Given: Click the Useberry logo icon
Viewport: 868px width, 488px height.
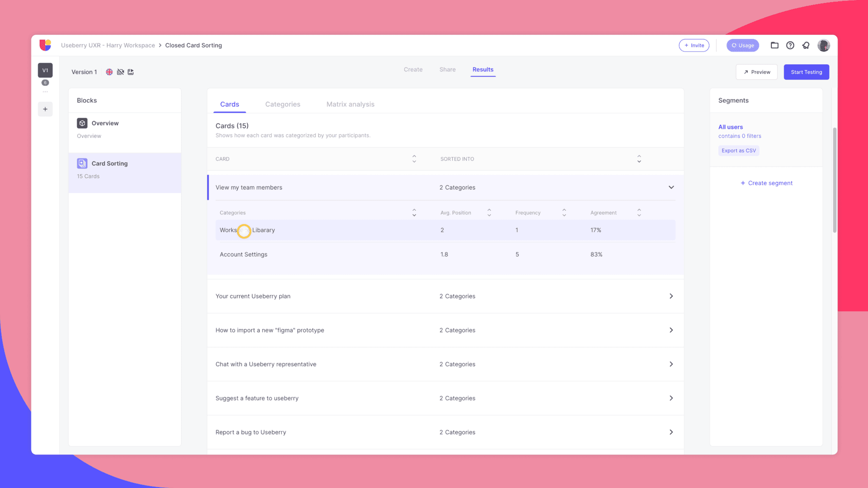Looking at the screenshot, I should (45, 45).
